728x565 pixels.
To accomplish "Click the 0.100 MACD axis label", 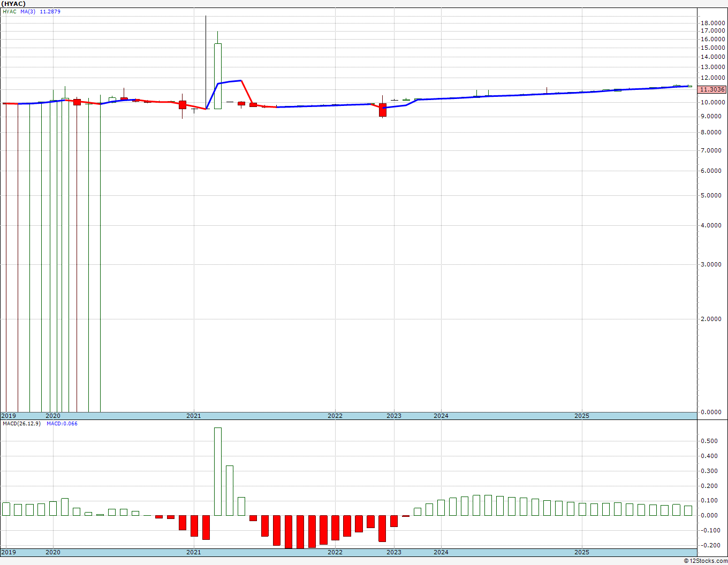I will coord(709,501).
